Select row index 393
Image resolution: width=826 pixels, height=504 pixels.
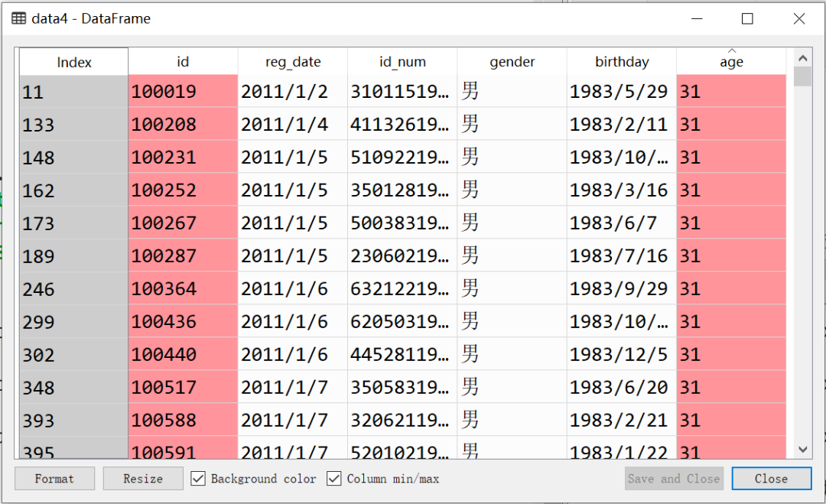coord(73,421)
